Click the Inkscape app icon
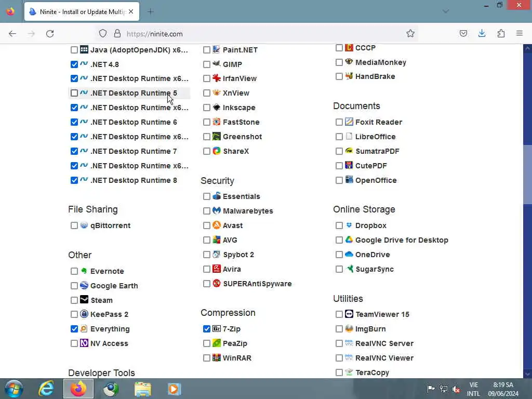 (217, 107)
